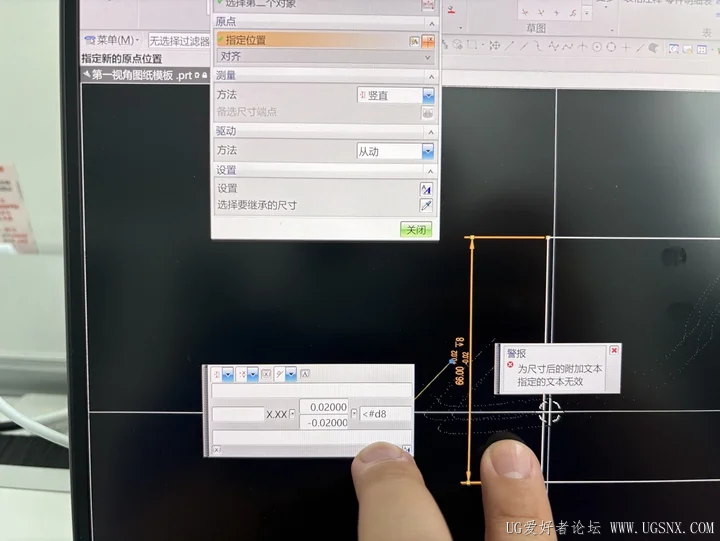Viewport: 720px width, 541px height.
Task: Click the 关闭 (Close) button in the dialog
Action: 416,229
